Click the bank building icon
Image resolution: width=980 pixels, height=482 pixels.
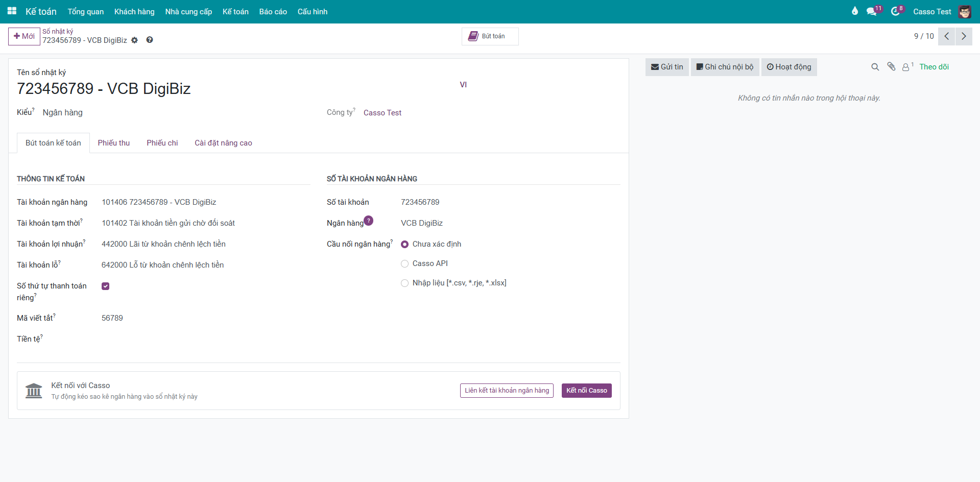pyautogui.click(x=34, y=391)
